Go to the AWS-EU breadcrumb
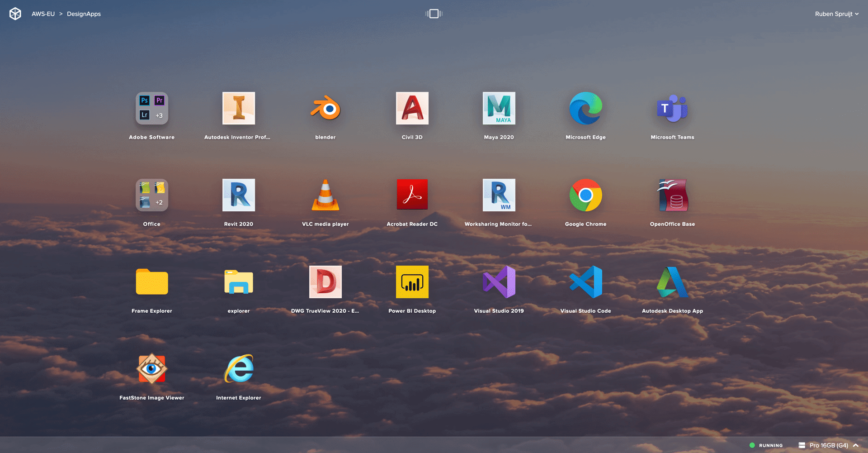Viewport: 868px width, 453px height. [43, 14]
